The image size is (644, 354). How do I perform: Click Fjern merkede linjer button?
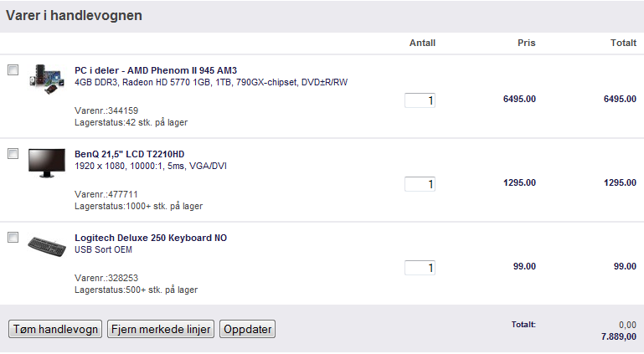coord(161,329)
